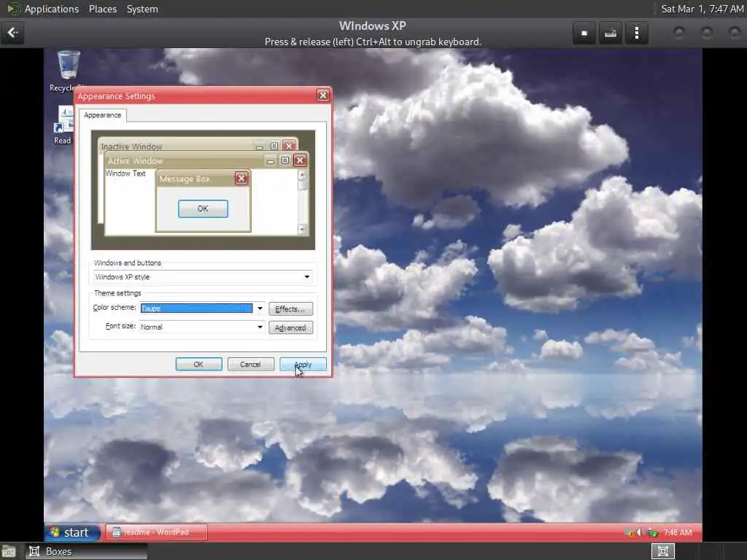This screenshot has height=560, width=747.
Task: Open the Effects... dialog
Action: pyautogui.click(x=290, y=309)
